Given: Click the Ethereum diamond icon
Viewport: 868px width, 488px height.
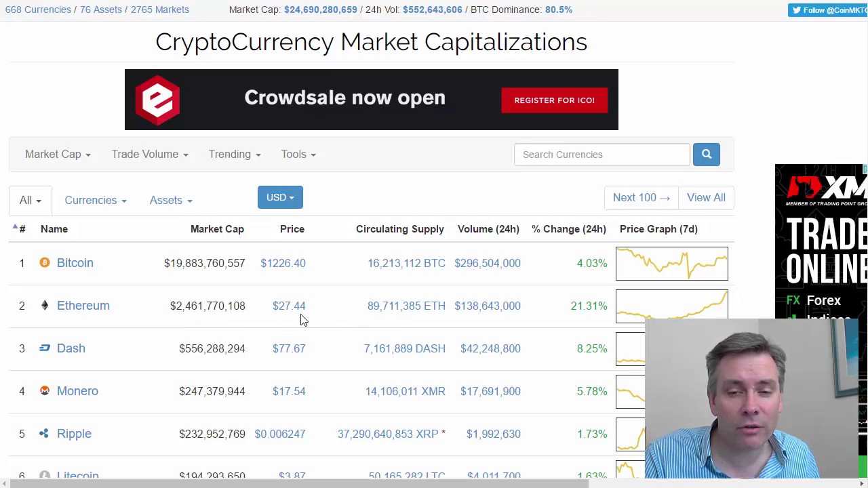Looking at the screenshot, I should pyautogui.click(x=45, y=306).
